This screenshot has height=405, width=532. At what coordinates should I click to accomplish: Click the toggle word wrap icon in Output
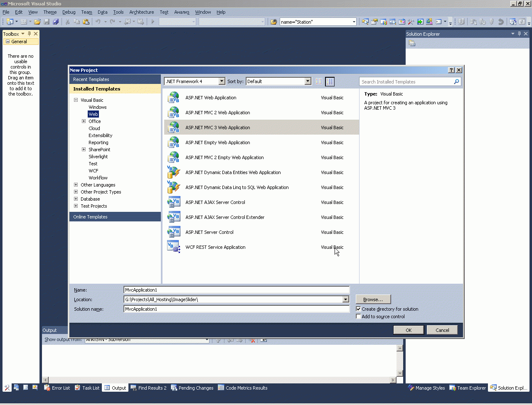pos(264,340)
